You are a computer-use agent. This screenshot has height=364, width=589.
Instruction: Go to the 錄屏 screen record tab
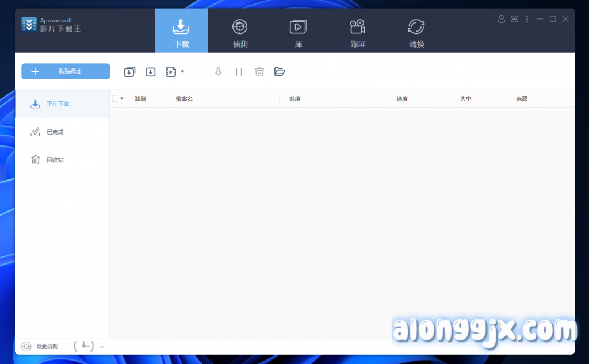[x=357, y=33]
